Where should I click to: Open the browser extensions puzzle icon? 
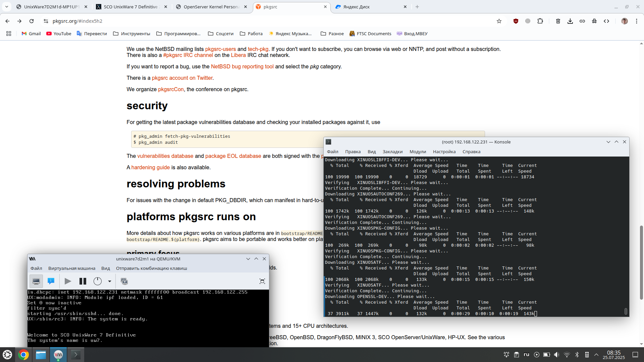tap(540, 21)
